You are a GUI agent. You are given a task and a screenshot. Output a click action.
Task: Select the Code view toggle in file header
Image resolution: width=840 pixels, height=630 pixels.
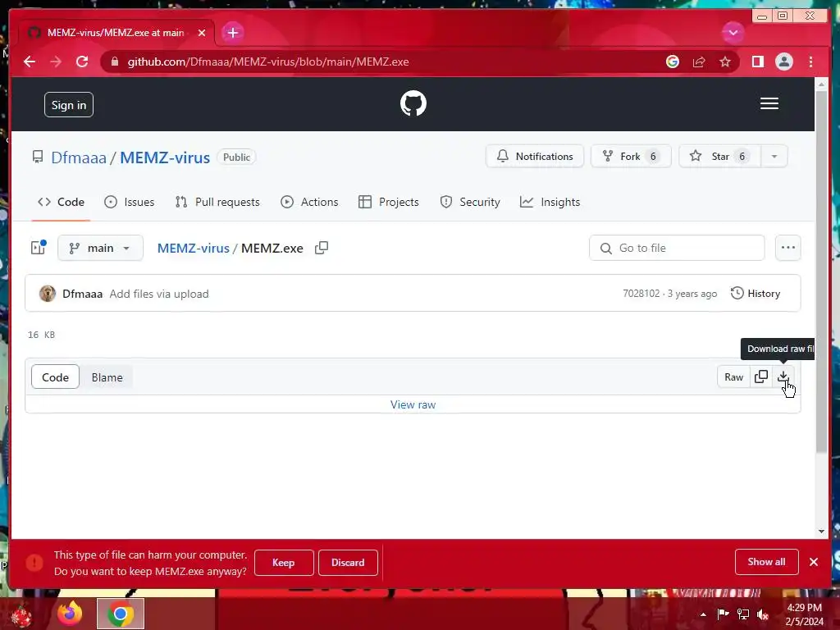(55, 377)
